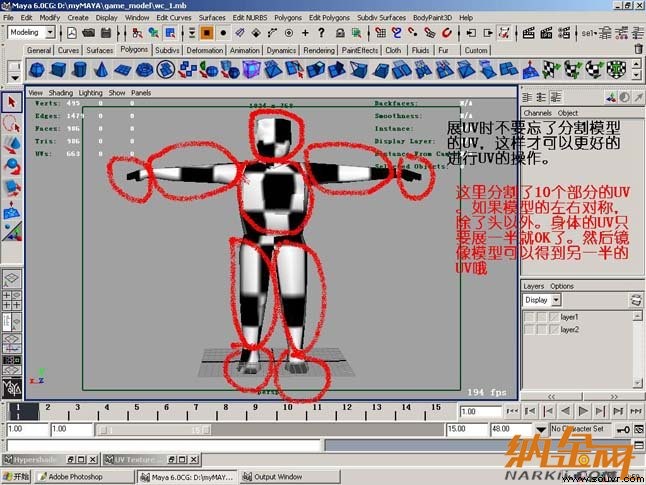This screenshot has width=646, height=485.
Task: Select the Scale tool in toolbox
Action: pyautogui.click(x=12, y=187)
